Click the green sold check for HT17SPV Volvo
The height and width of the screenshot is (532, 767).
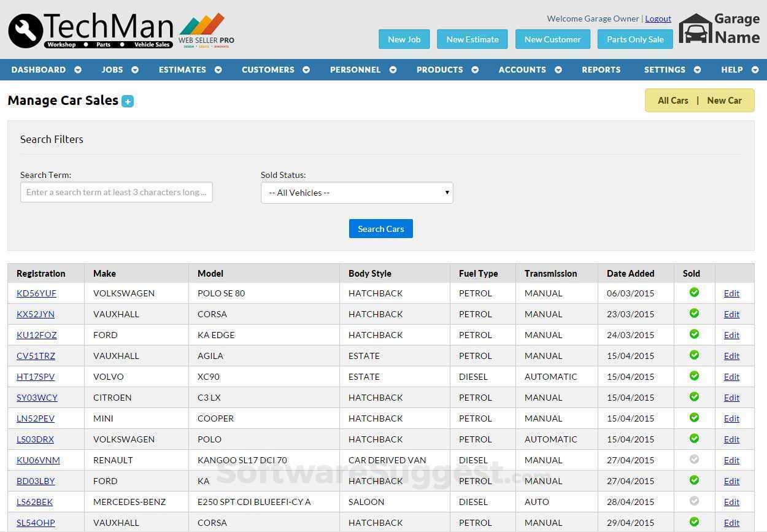[x=694, y=376]
